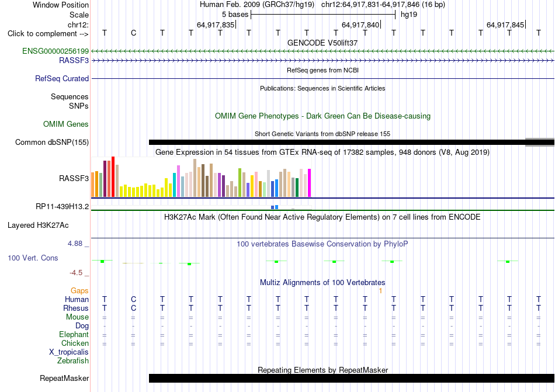Image resolution: width=555 pixels, height=392 pixels.
Task: Click the chr12:64,917,831-64,917,846 position text
Action: point(383,5)
